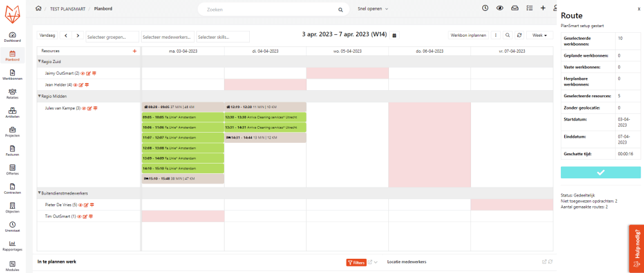
Task: Open the Dashboard sidebar icon
Action: (x=12, y=37)
